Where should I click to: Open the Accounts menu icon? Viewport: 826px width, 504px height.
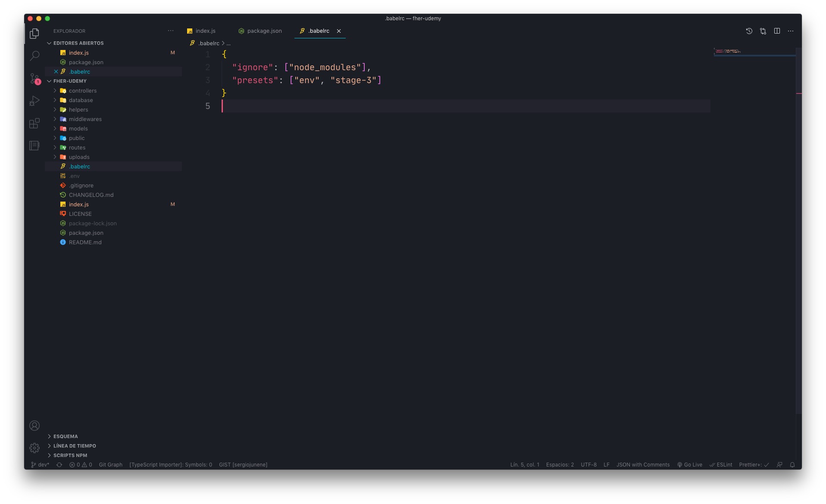[x=34, y=426]
